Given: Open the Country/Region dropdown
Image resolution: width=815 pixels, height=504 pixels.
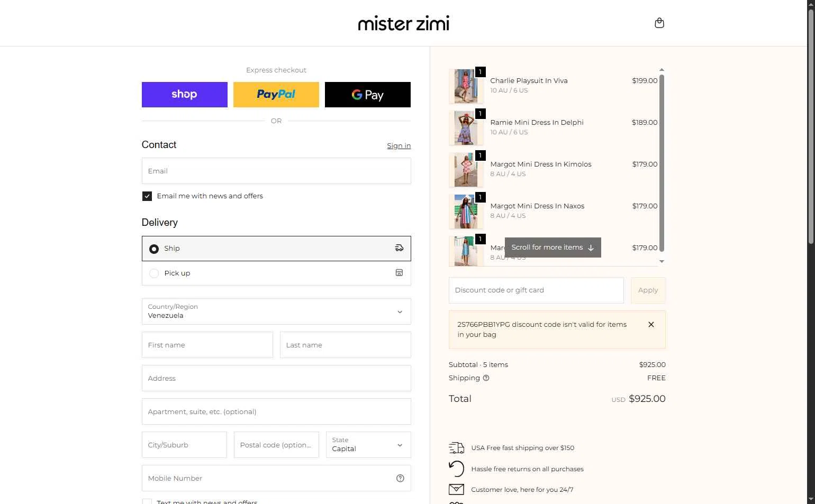Looking at the screenshot, I should pyautogui.click(x=276, y=311).
